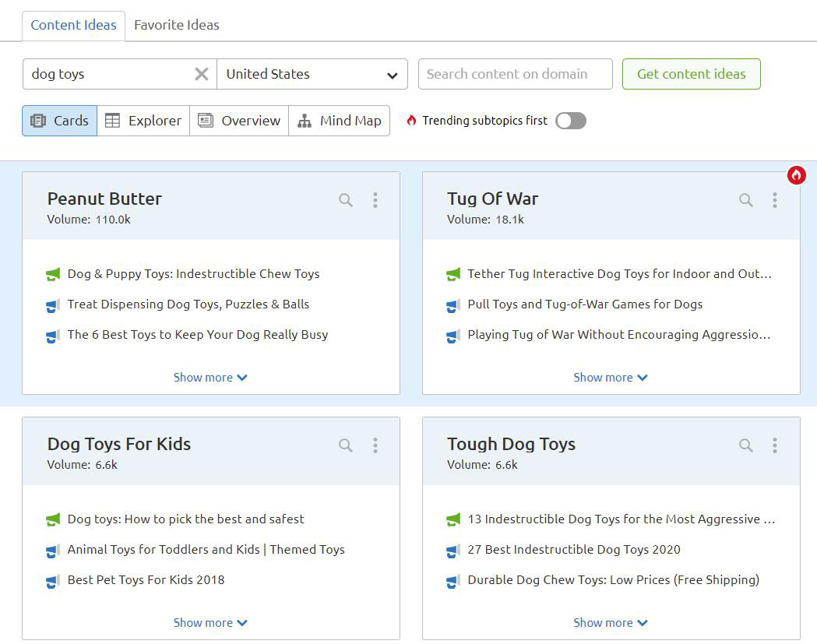The image size is (817, 644).
Task: Open three-dot menu on Tough Dog Toys card
Action: [774, 445]
